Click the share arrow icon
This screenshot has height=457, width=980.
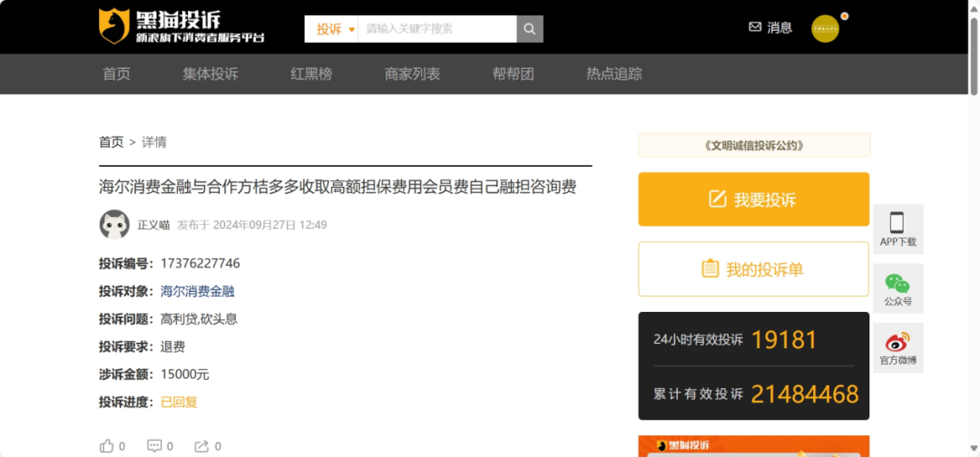201,446
